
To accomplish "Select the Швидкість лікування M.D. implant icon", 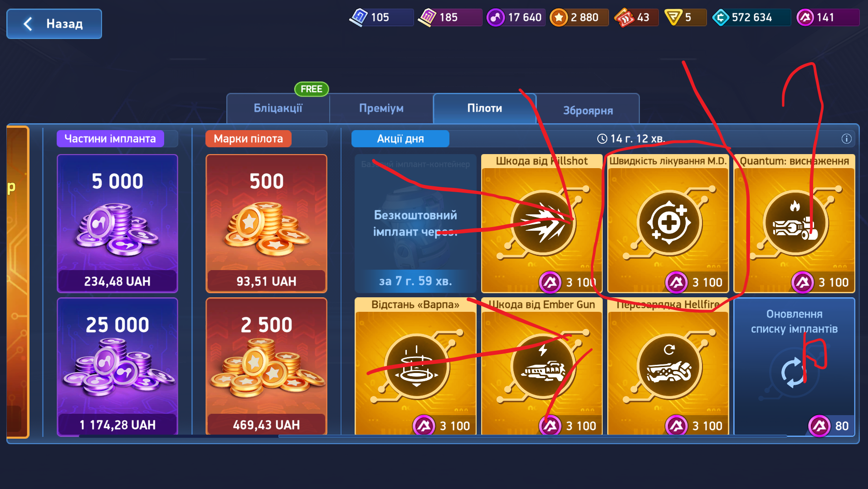I will click(669, 223).
